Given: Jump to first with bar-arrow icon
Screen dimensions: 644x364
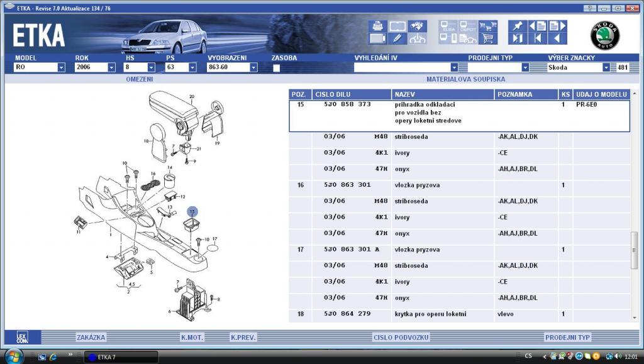Looking at the screenshot, I should 538,38.
